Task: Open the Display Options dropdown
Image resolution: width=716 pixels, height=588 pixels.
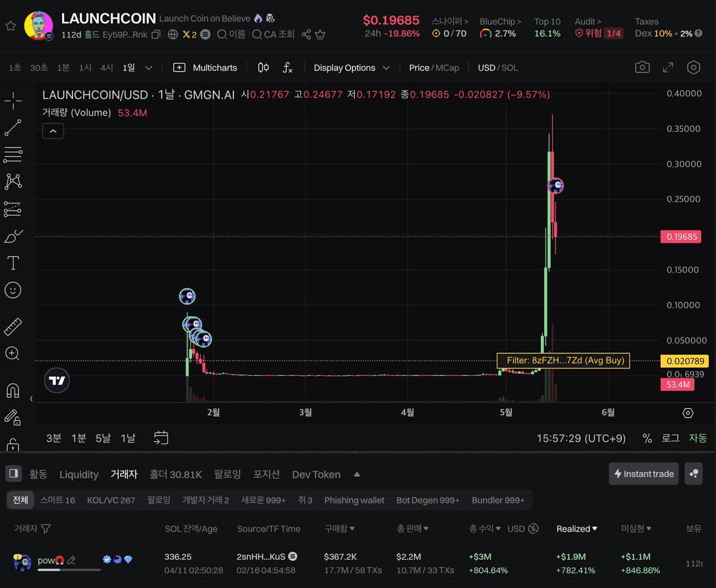Action: click(351, 68)
